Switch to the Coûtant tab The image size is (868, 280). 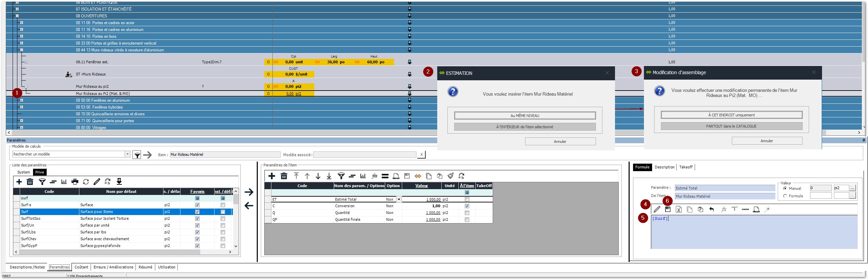(81, 267)
